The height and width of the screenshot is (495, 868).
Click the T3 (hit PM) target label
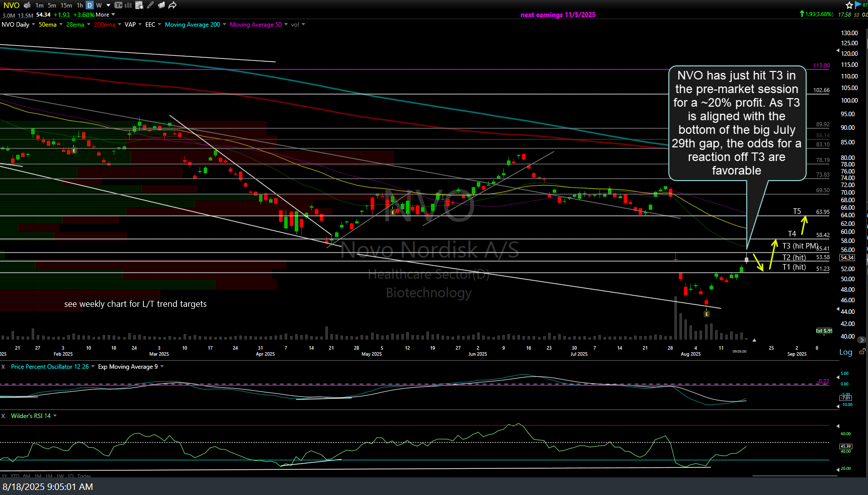[x=801, y=246]
